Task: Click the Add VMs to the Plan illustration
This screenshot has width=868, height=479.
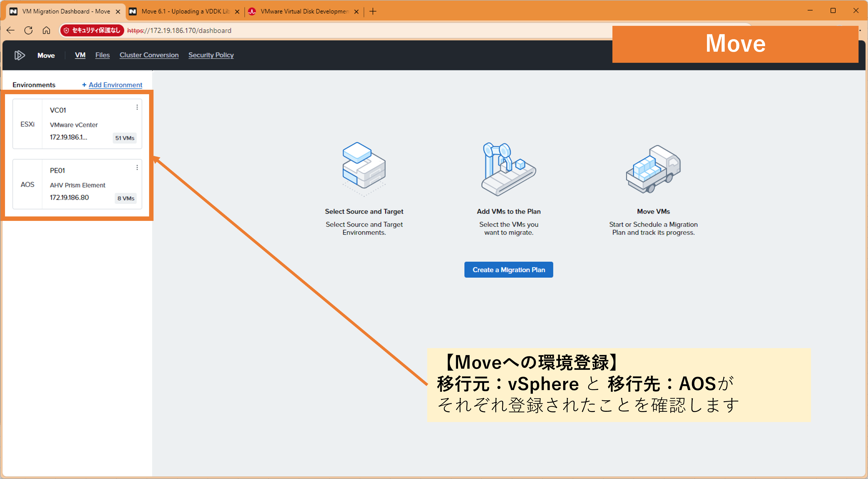Action: click(508, 169)
